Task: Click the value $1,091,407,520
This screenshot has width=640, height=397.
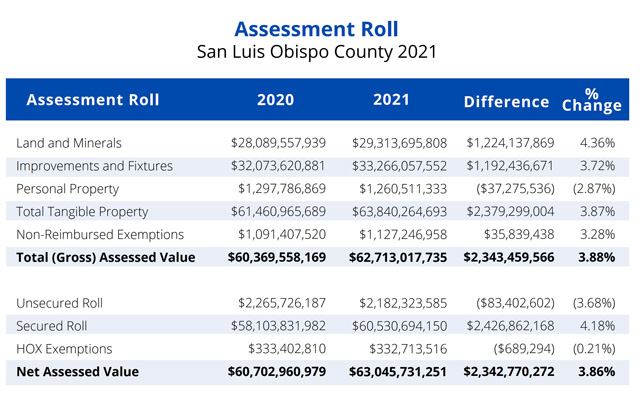Action: click(x=282, y=234)
